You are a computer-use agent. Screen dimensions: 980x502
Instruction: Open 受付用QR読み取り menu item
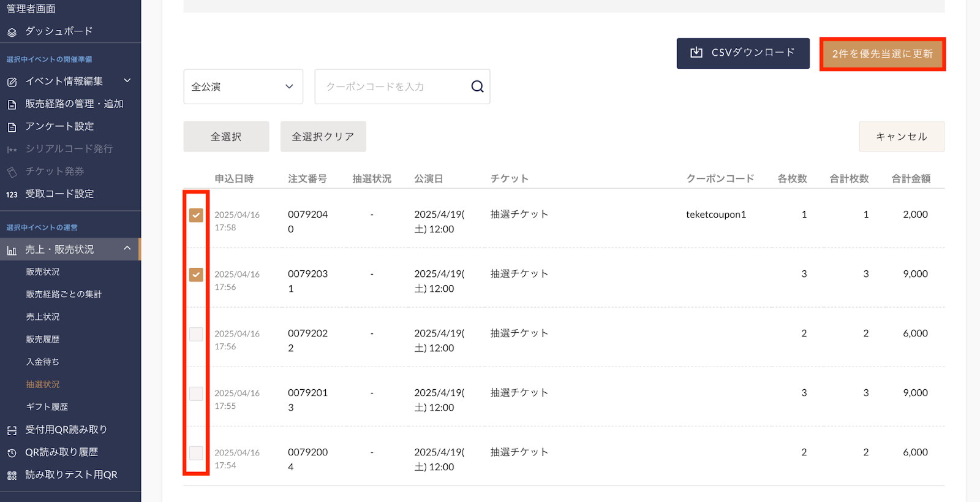66,430
